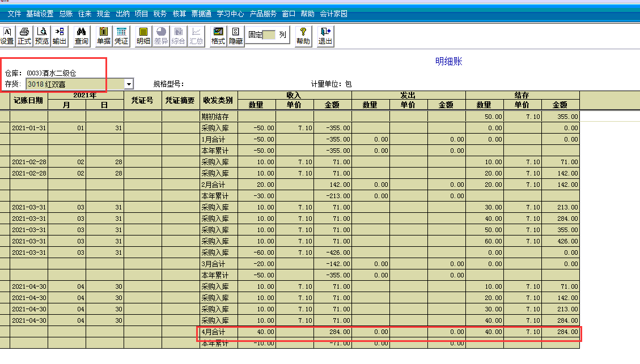Open the 票据通 menu
Image resolution: width=640 pixels, height=364 pixels.
pyautogui.click(x=201, y=14)
